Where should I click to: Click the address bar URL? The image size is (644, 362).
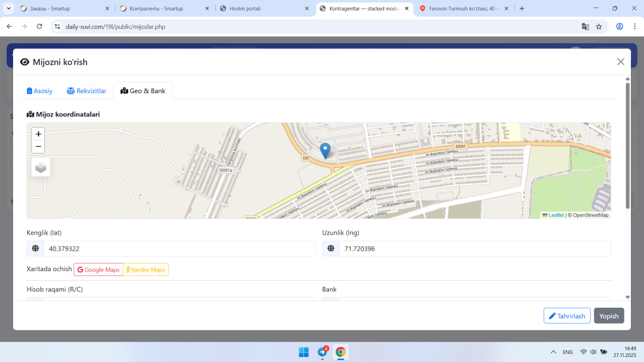tap(115, 27)
